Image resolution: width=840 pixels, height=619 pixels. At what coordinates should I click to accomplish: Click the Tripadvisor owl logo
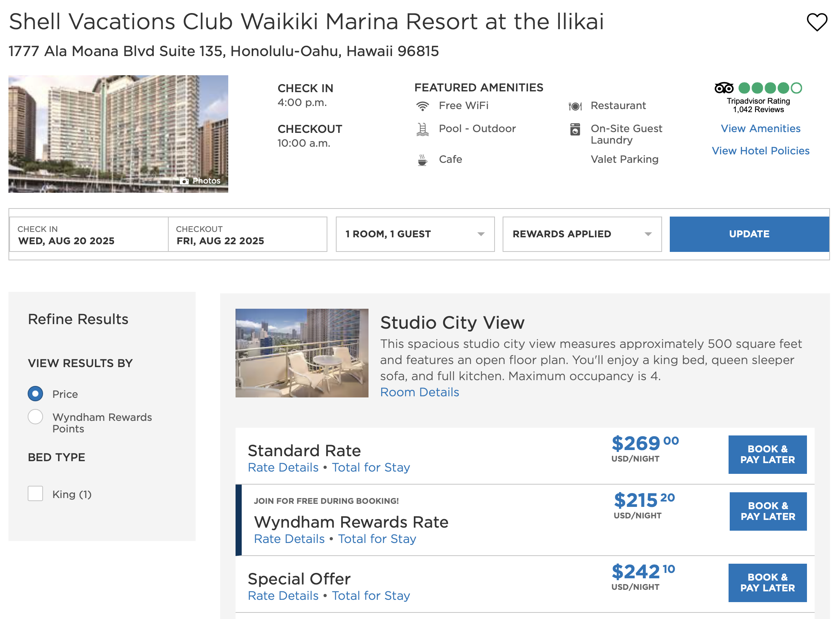pos(724,88)
